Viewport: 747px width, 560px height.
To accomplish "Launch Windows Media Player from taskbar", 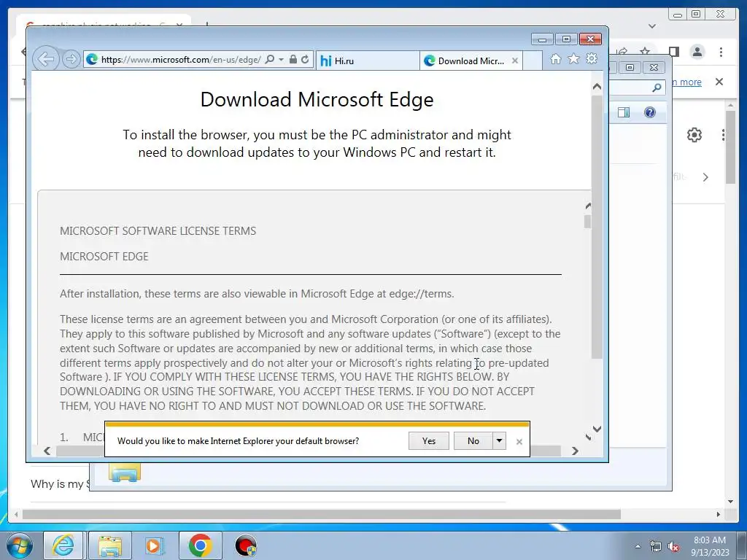I will 155,545.
